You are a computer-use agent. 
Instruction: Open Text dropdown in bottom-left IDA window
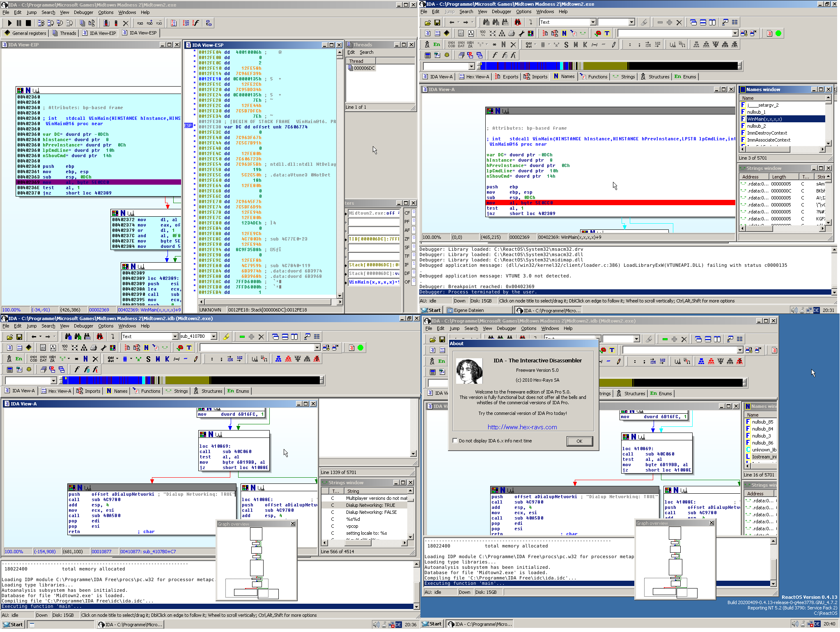pyautogui.click(x=175, y=337)
